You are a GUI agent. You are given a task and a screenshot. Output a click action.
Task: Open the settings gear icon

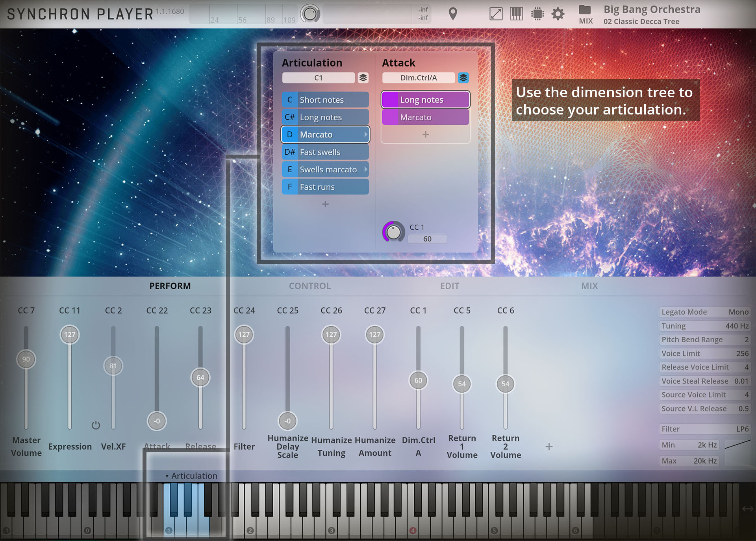(558, 14)
